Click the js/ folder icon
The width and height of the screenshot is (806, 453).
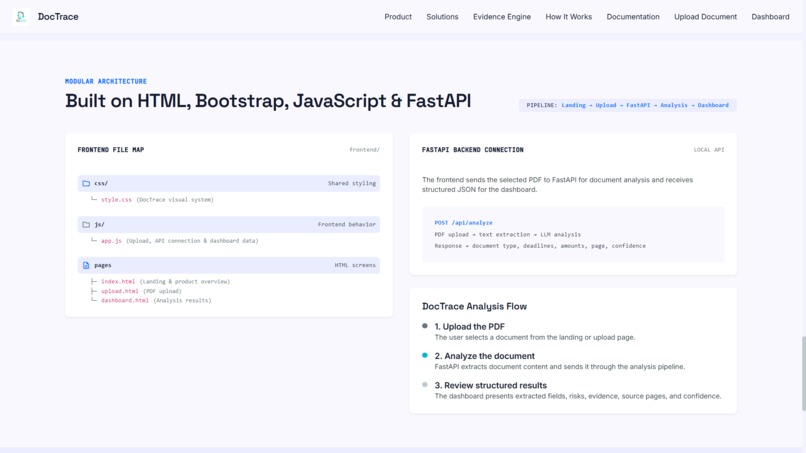(x=86, y=224)
